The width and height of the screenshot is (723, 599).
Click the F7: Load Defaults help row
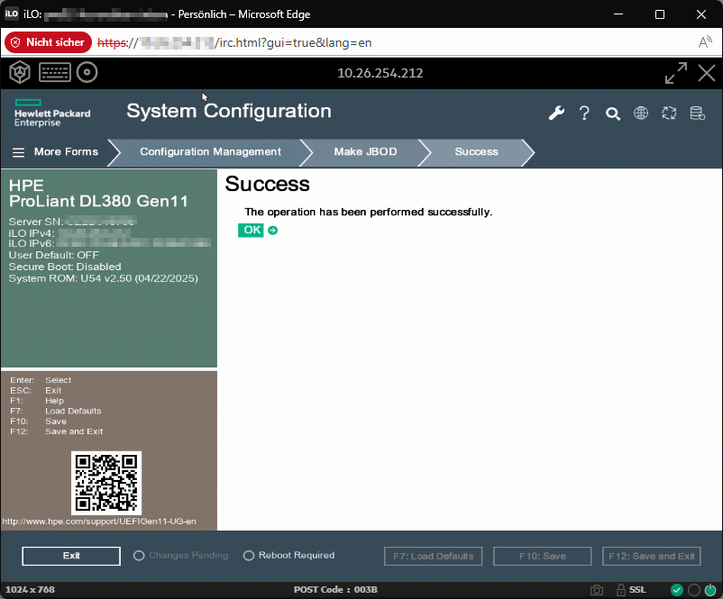[55, 411]
